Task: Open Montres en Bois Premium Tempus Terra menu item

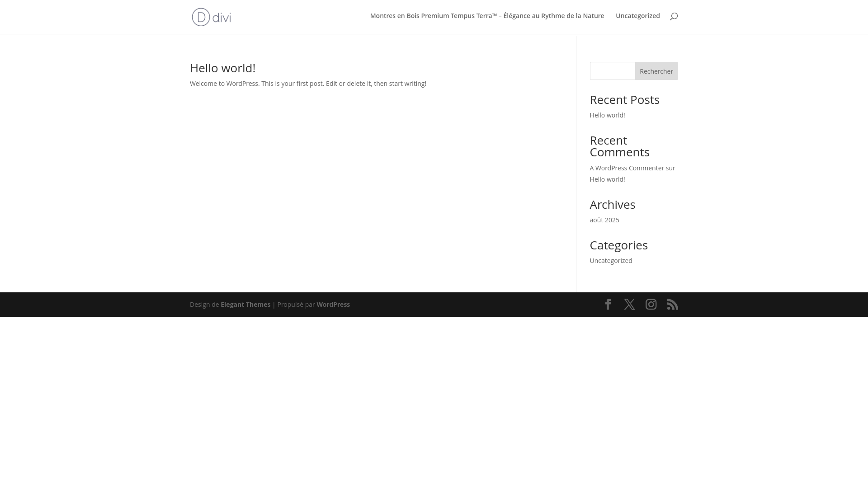Action: tap(487, 16)
